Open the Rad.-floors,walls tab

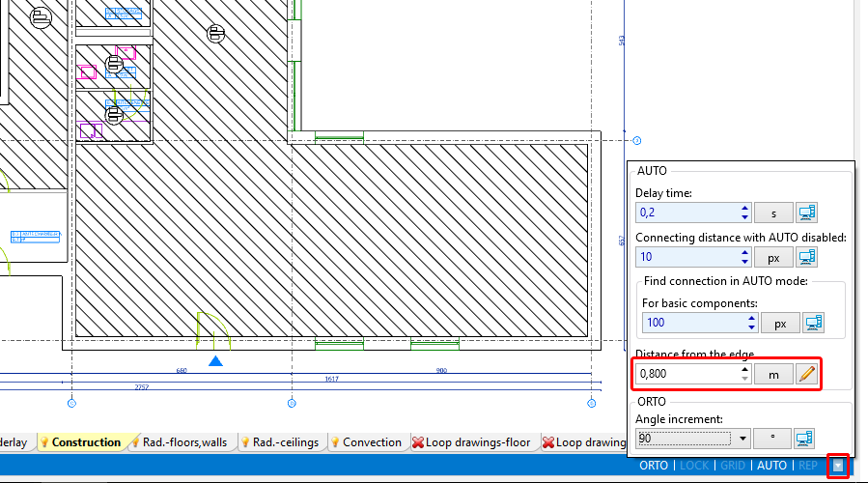(x=183, y=442)
